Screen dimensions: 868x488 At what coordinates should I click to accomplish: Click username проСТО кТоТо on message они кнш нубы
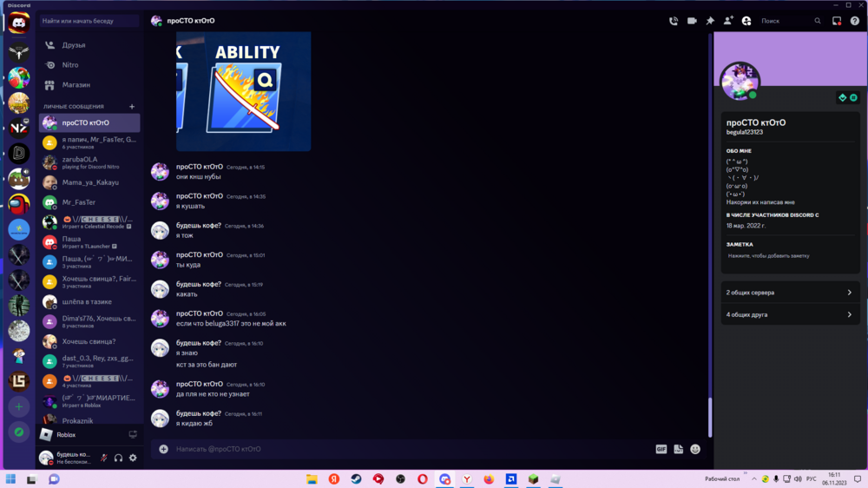[200, 167]
